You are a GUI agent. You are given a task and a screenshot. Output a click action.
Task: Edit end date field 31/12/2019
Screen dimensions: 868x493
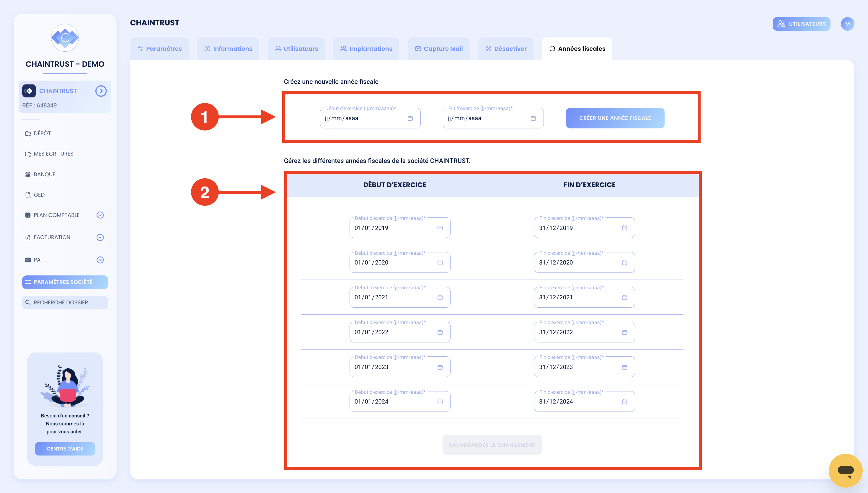584,228
